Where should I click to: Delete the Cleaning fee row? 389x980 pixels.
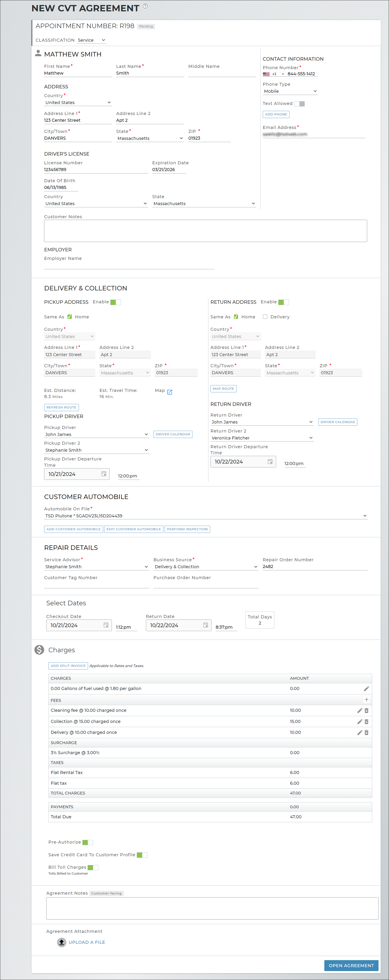[x=366, y=710]
